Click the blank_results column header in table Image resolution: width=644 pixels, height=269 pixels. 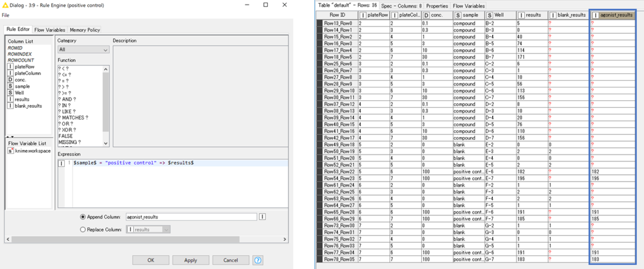click(x=567, y=15)
